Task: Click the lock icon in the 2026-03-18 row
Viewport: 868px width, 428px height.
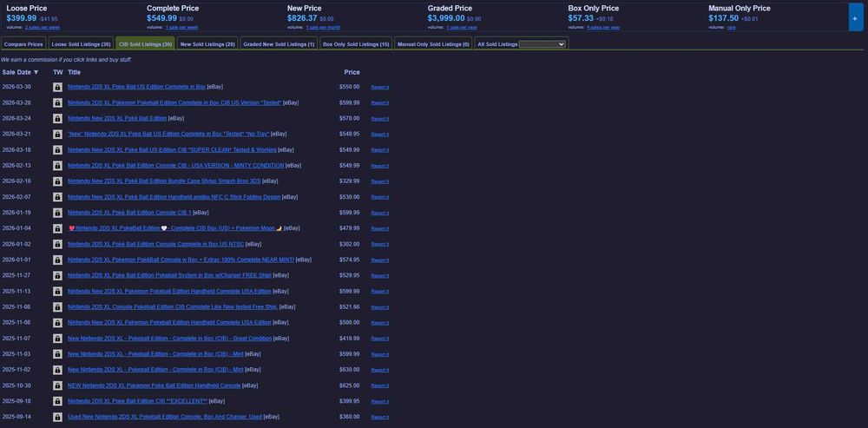Action: coord(57,150)
